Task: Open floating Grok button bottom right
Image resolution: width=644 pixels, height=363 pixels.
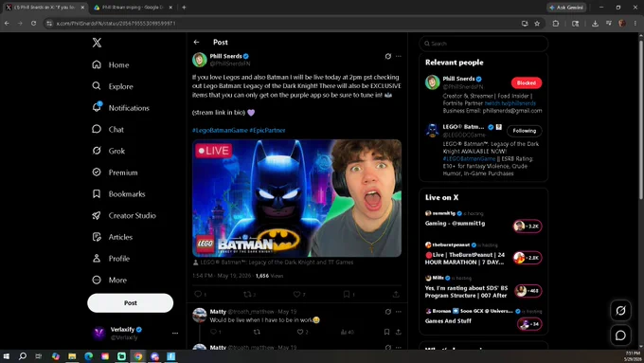Action: (620, 310)
